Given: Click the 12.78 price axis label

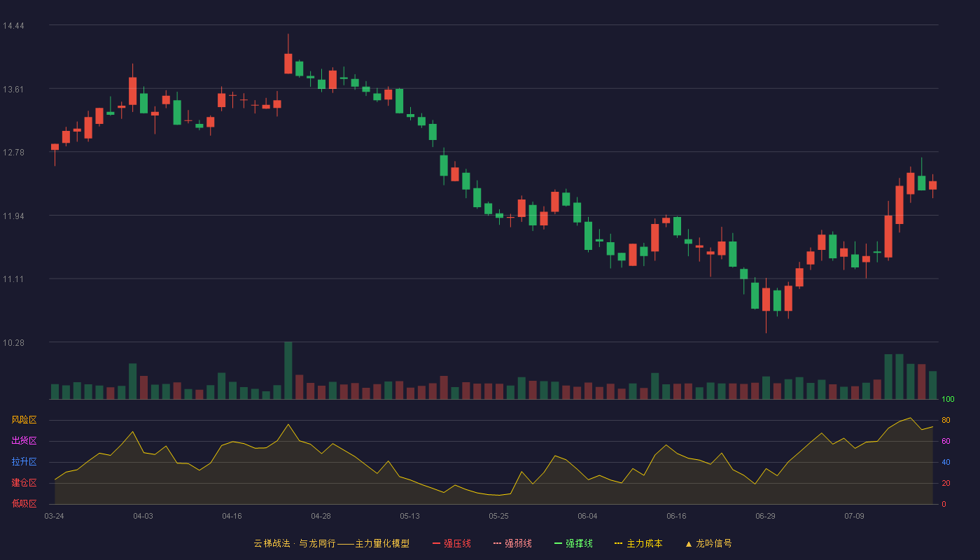Looking at the screenshot, I should pos(13,153).
